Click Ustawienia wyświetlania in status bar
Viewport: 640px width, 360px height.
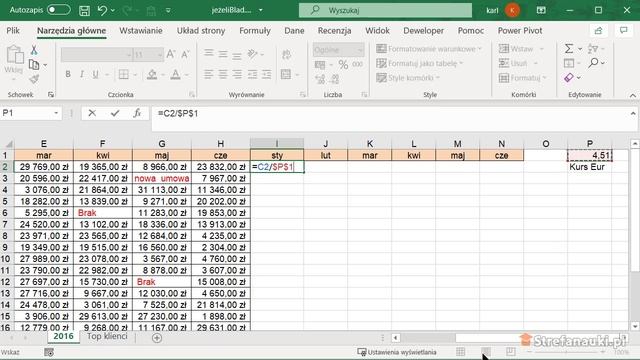397,352
